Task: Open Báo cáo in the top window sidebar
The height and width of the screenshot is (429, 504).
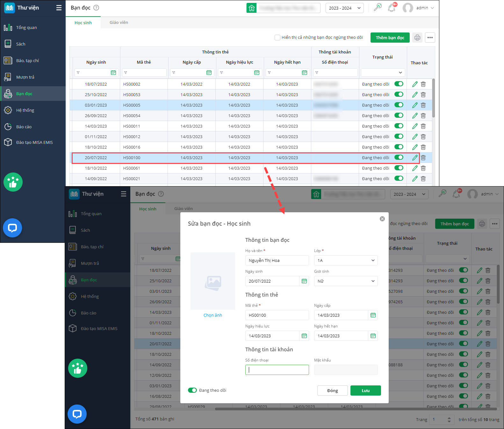Action: pyautogui.click(x=33, y=127)
